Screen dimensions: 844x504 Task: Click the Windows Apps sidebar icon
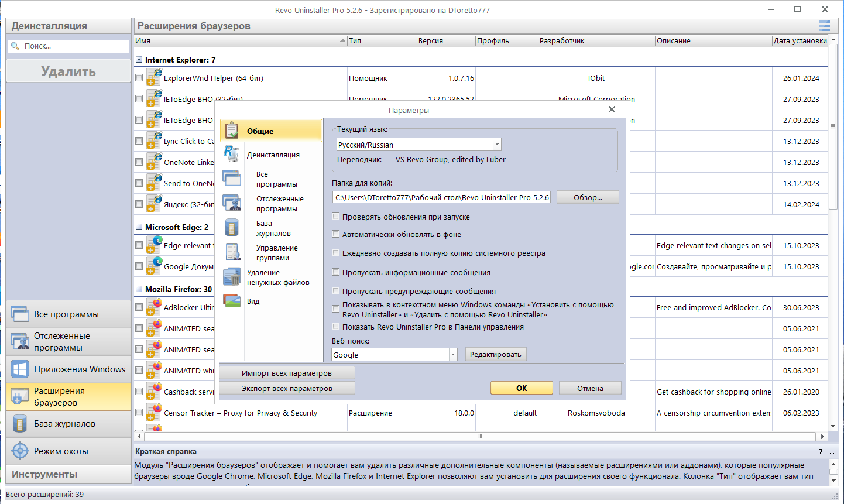pos(20,369)
